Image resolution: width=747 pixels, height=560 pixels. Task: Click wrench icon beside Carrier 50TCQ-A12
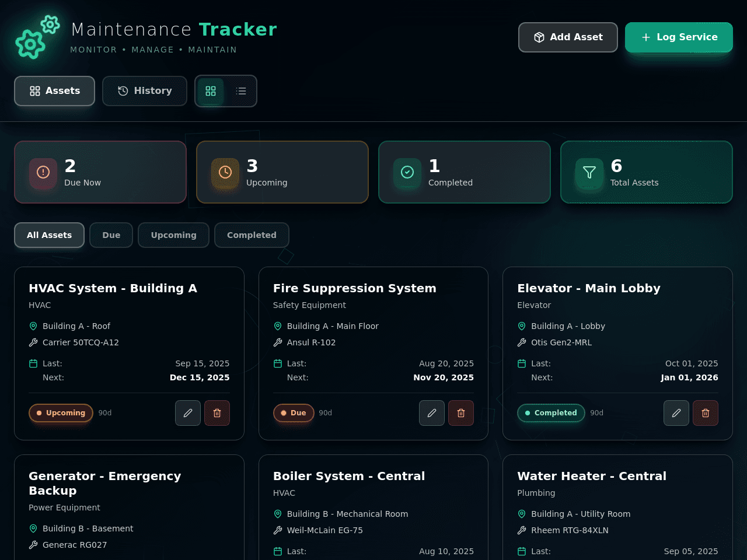pos(33,342)
